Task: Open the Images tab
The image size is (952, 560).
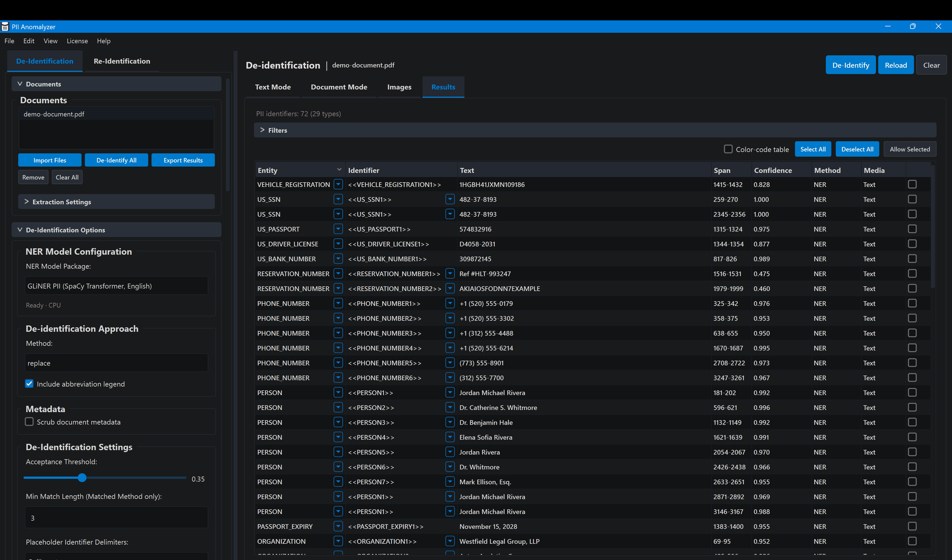Action: [x=399, y=87]
